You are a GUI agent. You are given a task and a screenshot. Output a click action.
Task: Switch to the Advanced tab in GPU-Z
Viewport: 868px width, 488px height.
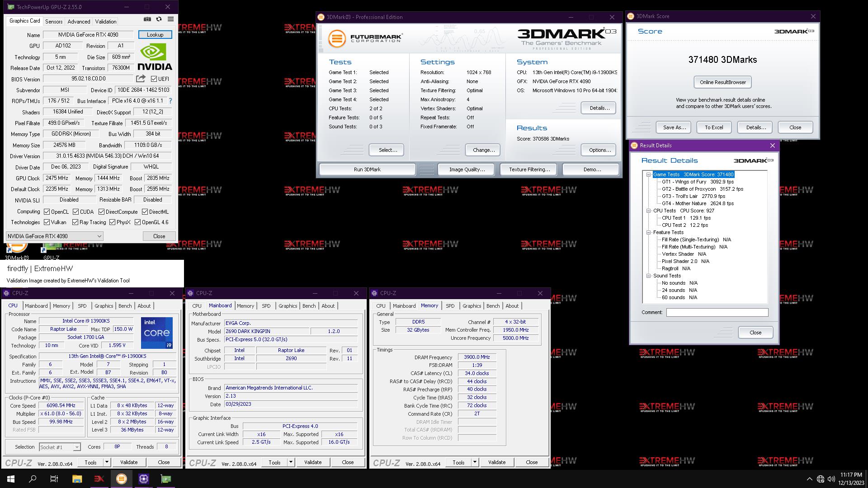click(79, 21)
